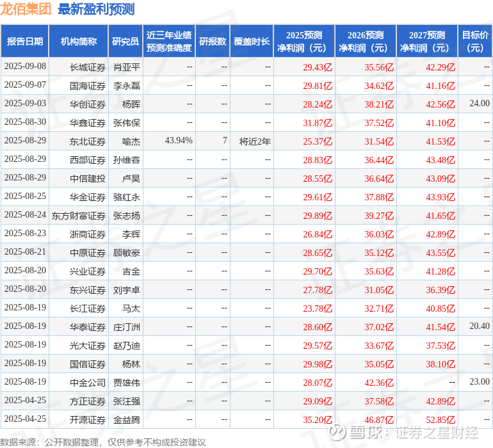This screenshot has height=448, width=493.
Task: Click the 近三年业绩预测准确度 column header
Action: (169, 41)
